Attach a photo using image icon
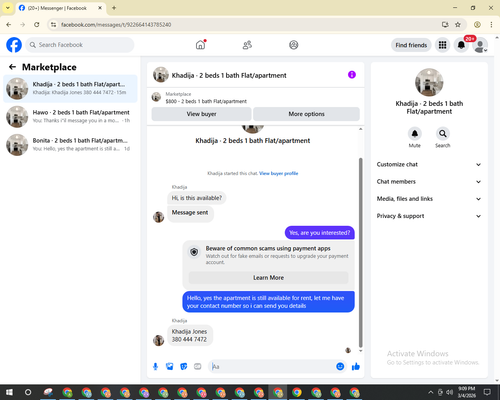This screenshot has height=400, width=500. (x=169, y=367)
